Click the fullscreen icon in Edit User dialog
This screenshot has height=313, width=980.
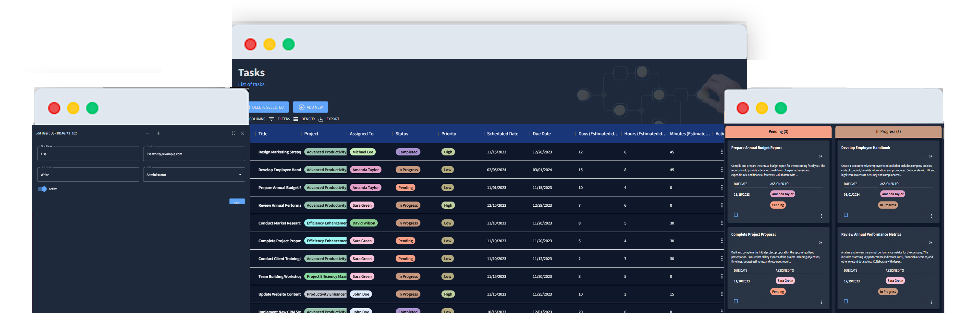(x=233, y=133)
